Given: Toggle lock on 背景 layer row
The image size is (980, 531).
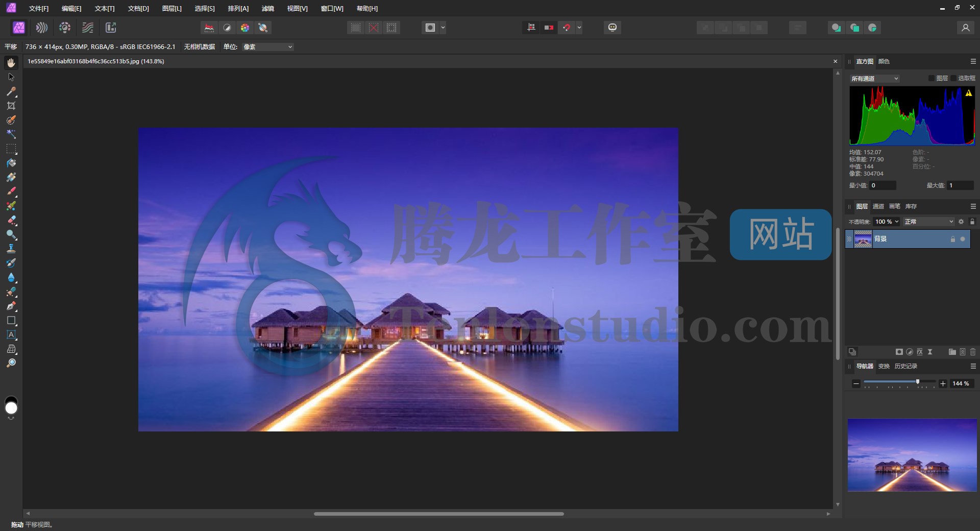Looking at the screenshot, I should coord(952,239).
